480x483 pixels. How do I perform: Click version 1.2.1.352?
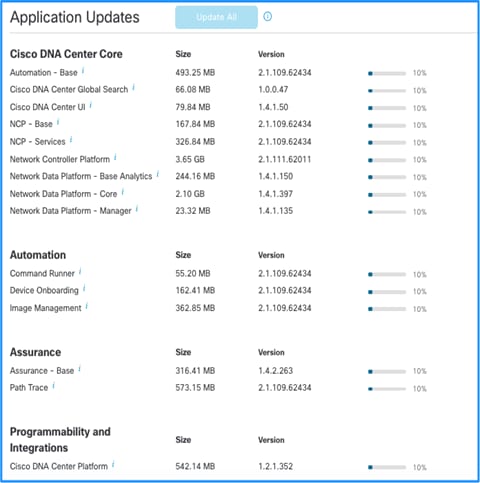pos(276,466)
